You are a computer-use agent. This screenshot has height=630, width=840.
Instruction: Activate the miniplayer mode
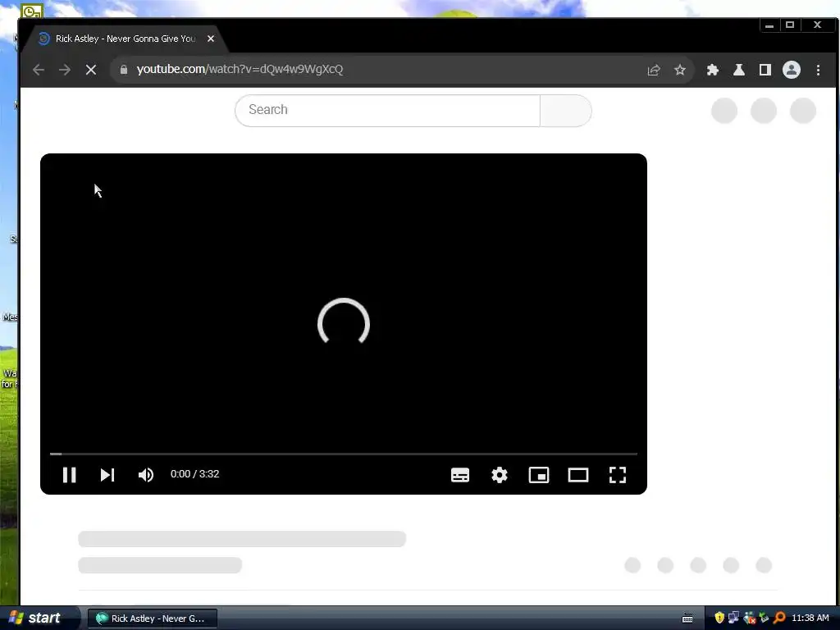539,475
